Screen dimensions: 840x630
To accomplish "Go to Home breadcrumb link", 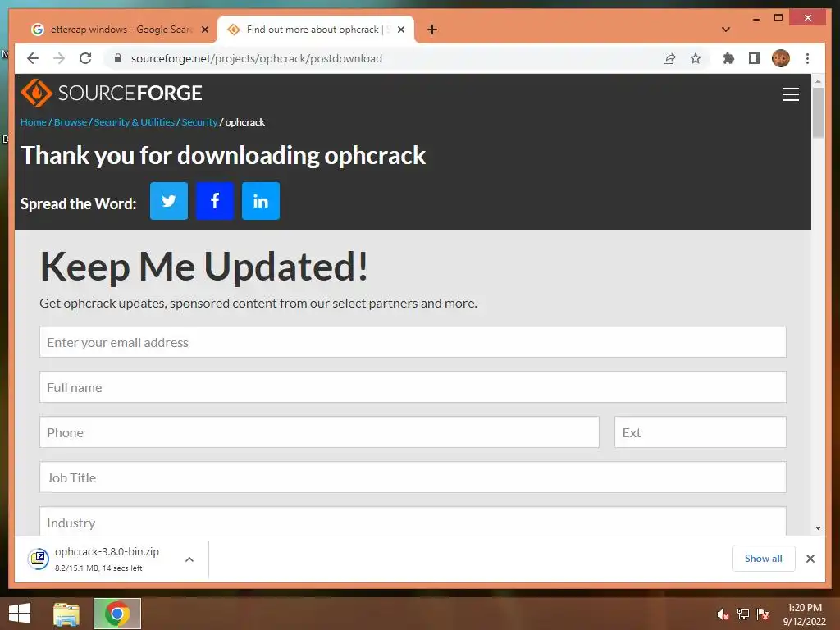I will coord(33,122).
